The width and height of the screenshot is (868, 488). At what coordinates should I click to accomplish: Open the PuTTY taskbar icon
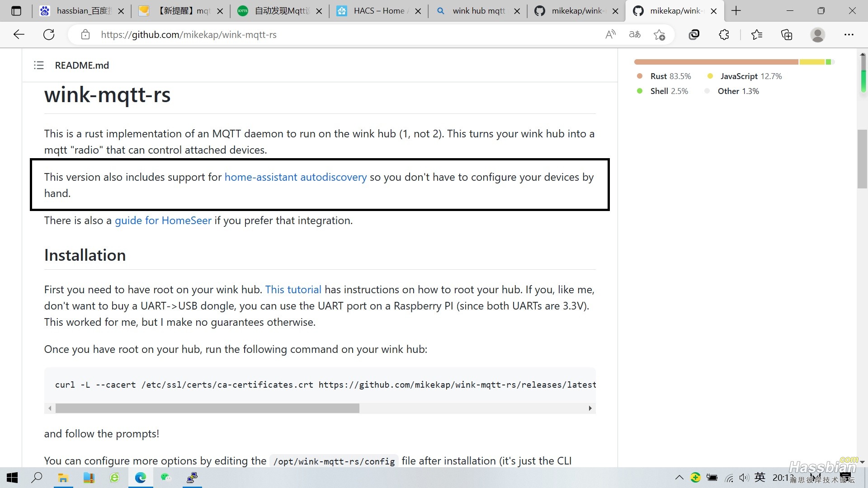click(192, 478)
